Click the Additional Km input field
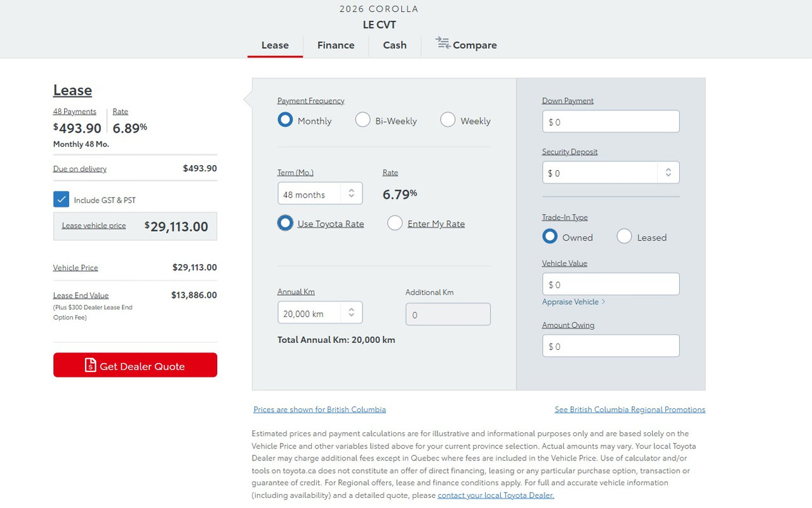 click(x=448, y=314)
